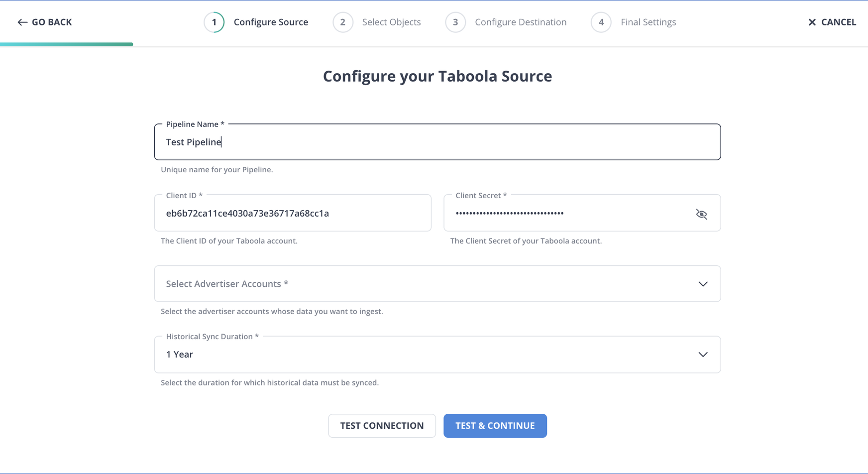868x474 pixels.
Task: Click the step progress bar
Action: [x=67, y=44]
